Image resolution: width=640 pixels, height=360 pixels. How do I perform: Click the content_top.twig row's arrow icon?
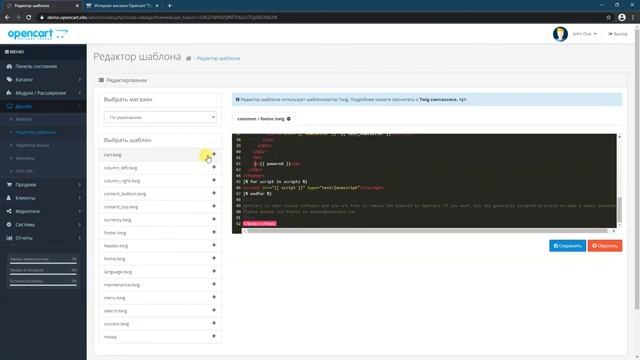[x=214, y=207]
